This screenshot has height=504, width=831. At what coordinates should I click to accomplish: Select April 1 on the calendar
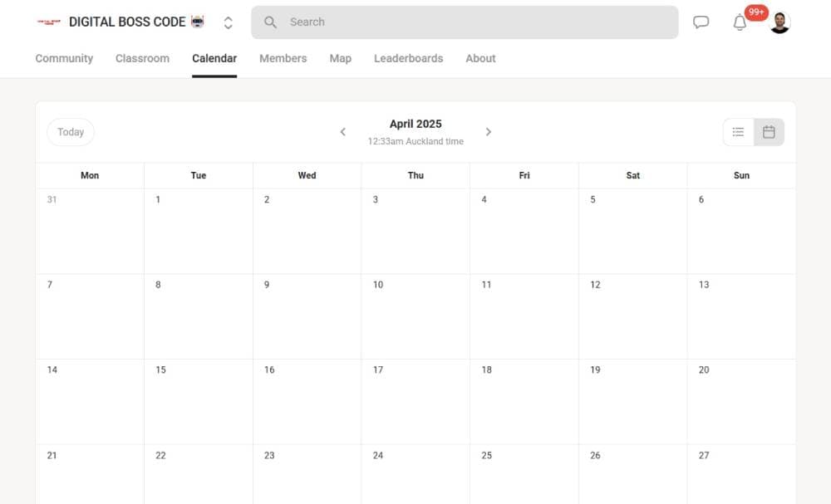pyautogui.click(x=199, y=232)
